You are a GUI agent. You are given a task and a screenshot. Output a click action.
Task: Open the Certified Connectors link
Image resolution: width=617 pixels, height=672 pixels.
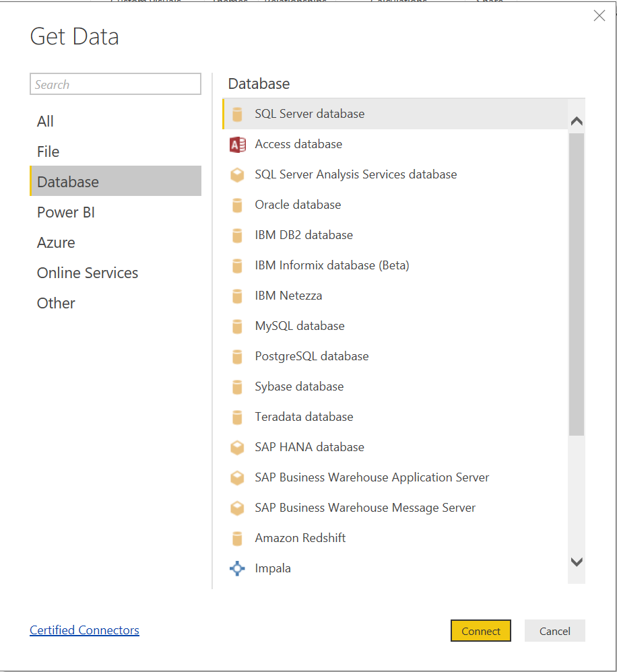[84, 630]
